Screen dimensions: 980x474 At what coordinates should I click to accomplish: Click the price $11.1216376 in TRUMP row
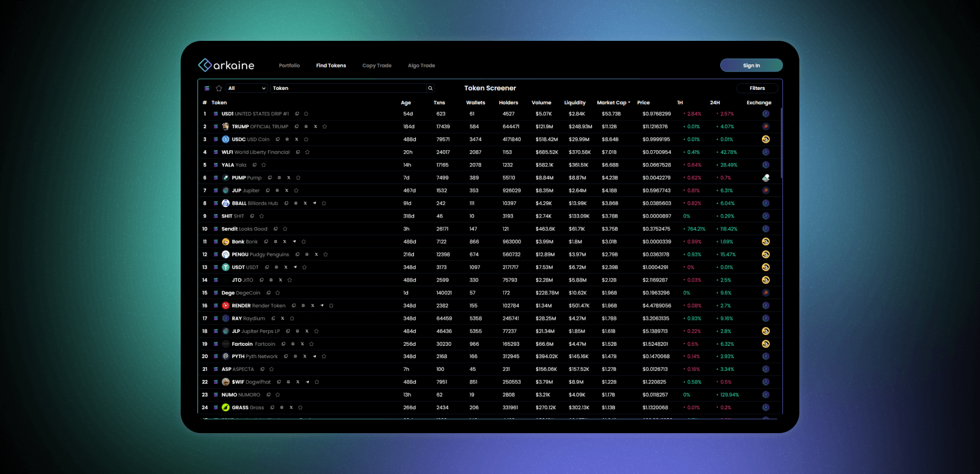[655, 127]
